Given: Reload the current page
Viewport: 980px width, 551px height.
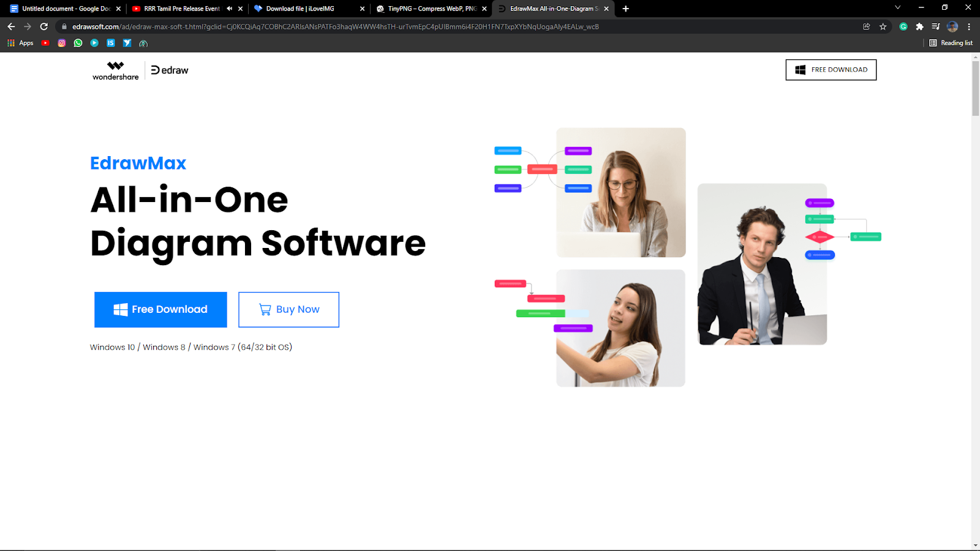Looking at the screenshot, I should [x=44, y=26].
